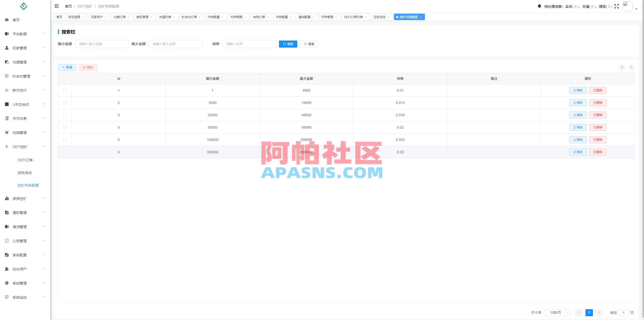Image resolution: width=644 pixels, height=320 pixels.
Task: Click the column search magnifier icon above table
Action: 622,67
